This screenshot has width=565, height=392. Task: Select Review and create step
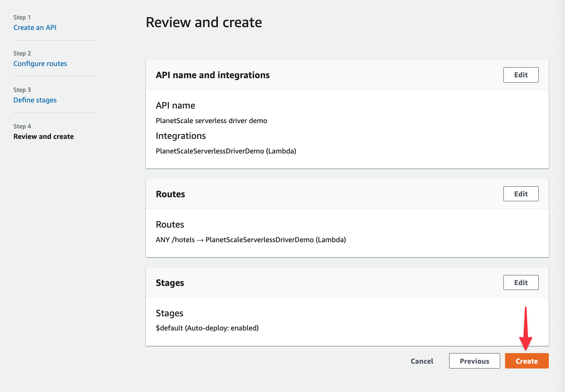[43, 136]
